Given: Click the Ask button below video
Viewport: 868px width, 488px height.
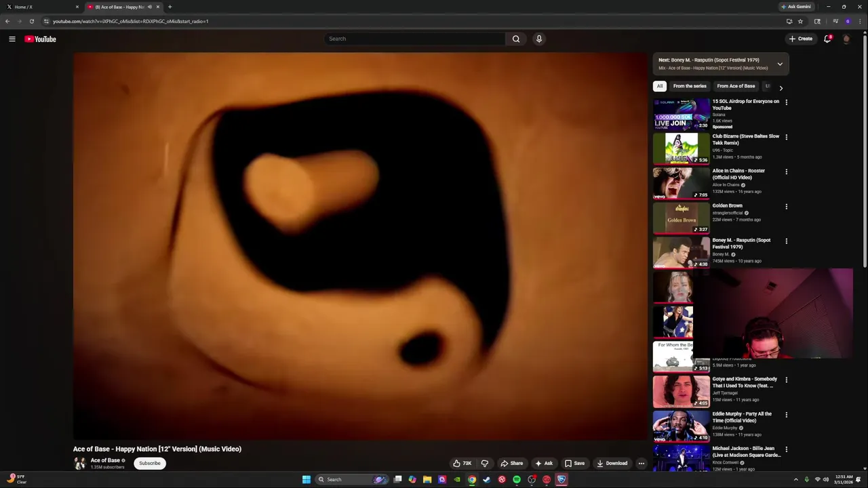Looking at the screenshot, I should tap(544, 464).
